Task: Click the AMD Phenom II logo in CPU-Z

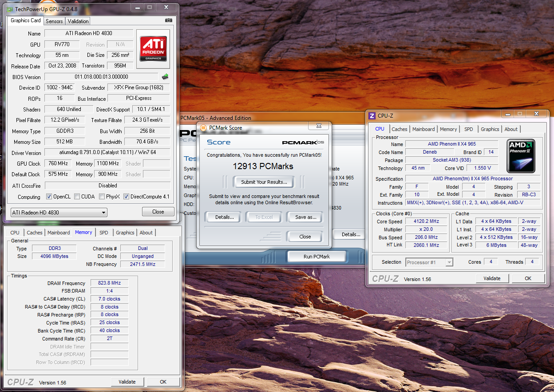Action: coord(521,156)
